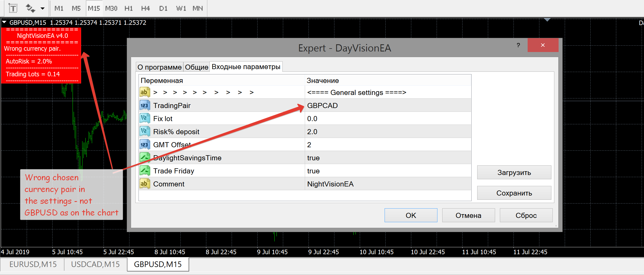Open dropdown arrow next to arrows tool
Screen dimensions: 644x275
(x=42, y=9)
